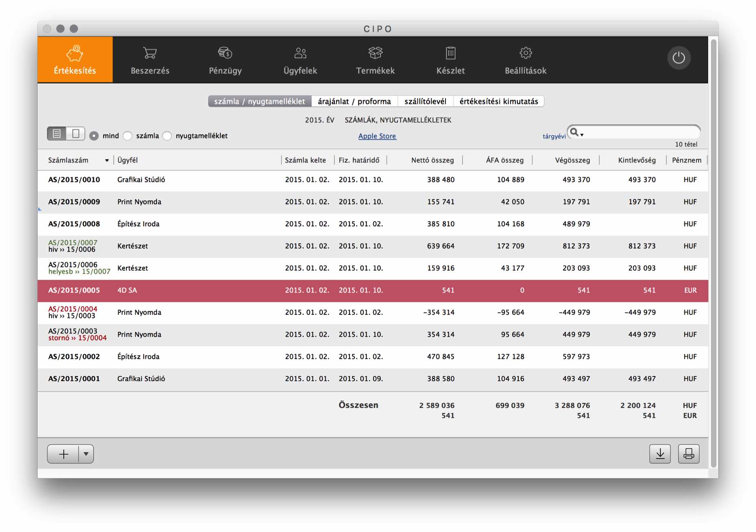This screenshot has width=756, height=532.
Task: Go to the Ügyfelek customers section
Action: pyautogui.click(x=300, y=60)
